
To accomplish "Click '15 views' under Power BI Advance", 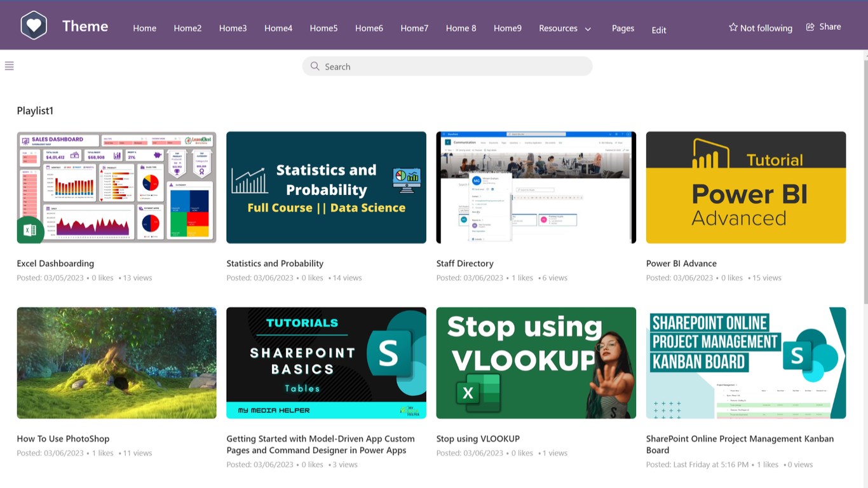I will pos(767,278).
